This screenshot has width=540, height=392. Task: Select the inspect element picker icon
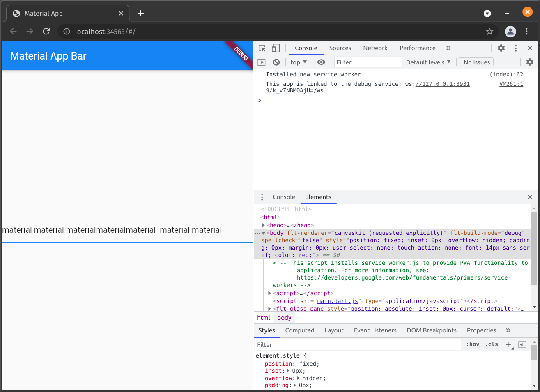(x=262, y=48)
